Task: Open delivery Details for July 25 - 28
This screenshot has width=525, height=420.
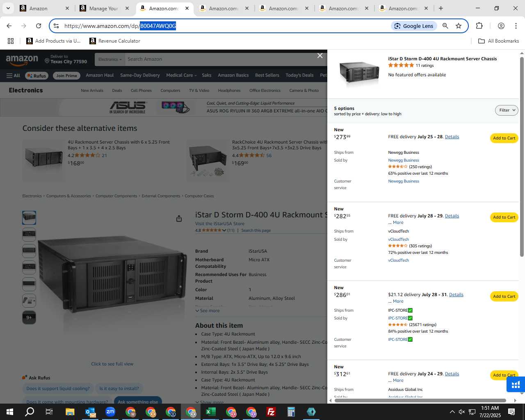Action: click(452, 137)
